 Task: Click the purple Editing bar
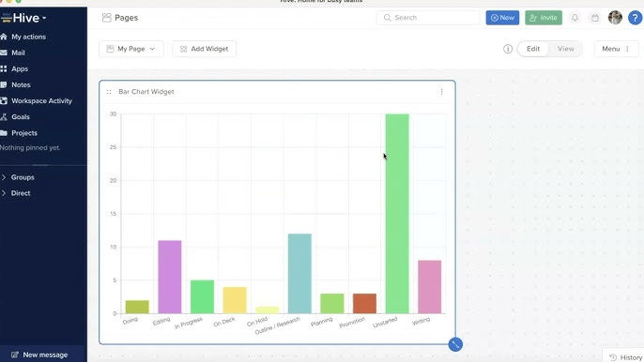(x=170, y=277)
